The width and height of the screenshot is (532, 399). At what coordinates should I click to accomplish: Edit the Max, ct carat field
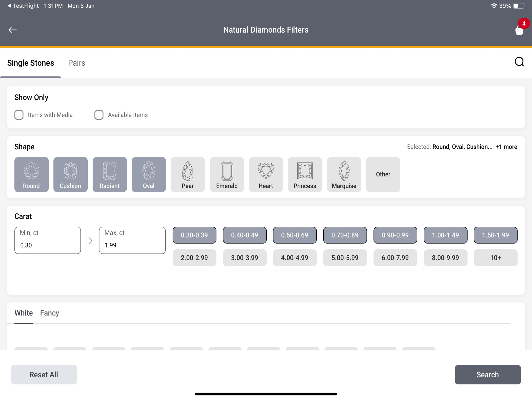tap(132, 240)
